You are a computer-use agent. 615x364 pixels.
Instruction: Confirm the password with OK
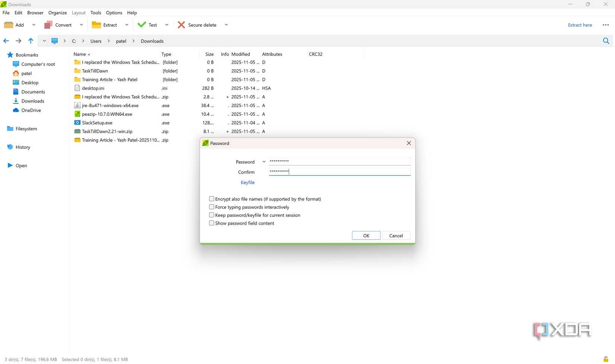366,235
